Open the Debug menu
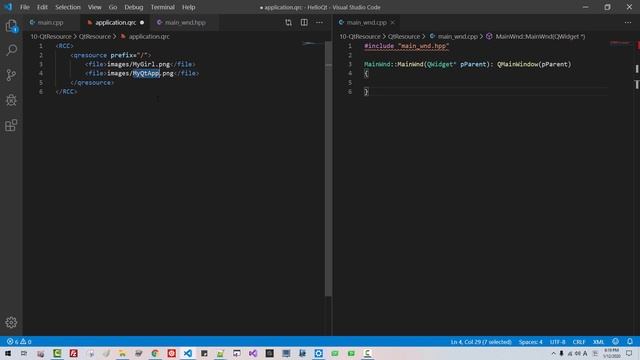640x360 pixels. coord(133,7)
